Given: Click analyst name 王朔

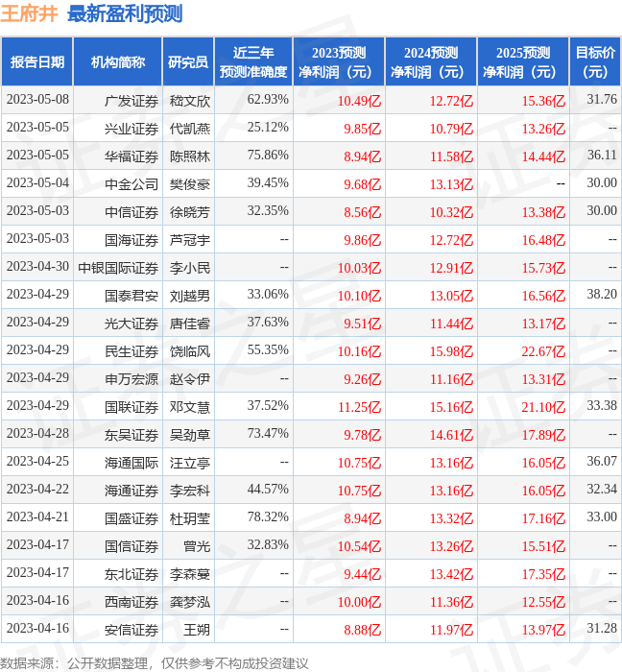Looking at the screenshot, I should pos(196,629).
